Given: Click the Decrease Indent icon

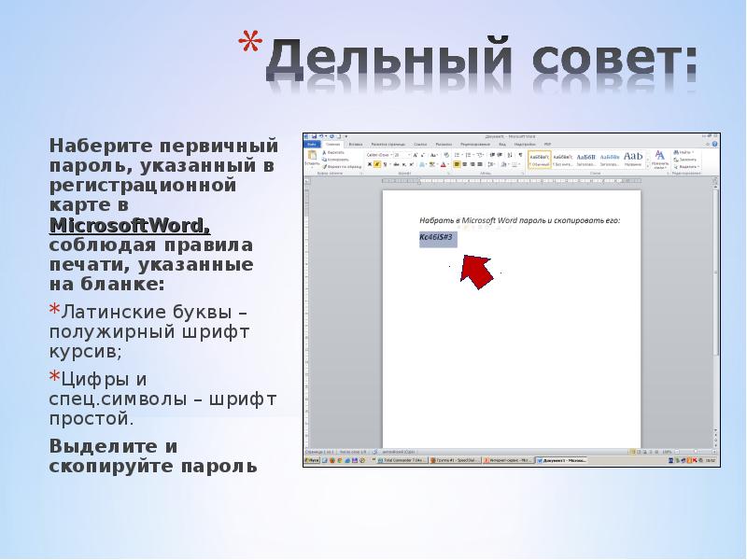Looking at the screenshot, I should (x=492, y=155).
